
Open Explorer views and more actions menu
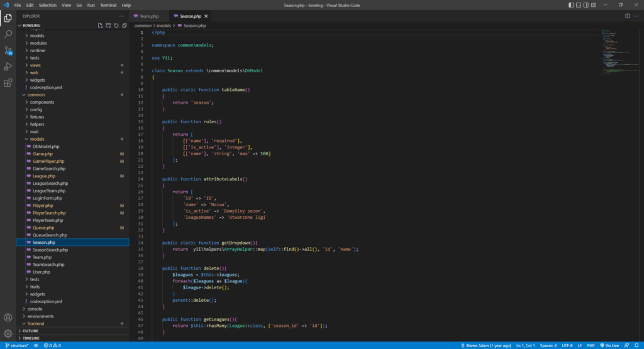click(x=121, y=16)
